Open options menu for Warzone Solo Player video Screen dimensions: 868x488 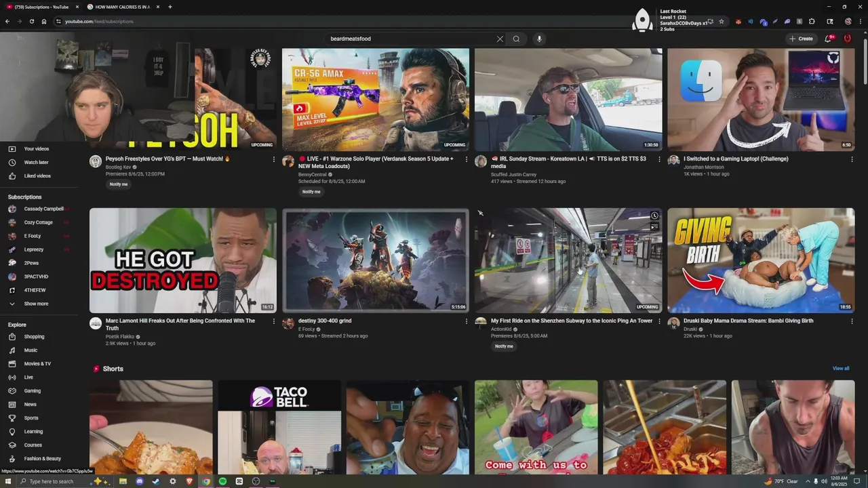point(467,159)
